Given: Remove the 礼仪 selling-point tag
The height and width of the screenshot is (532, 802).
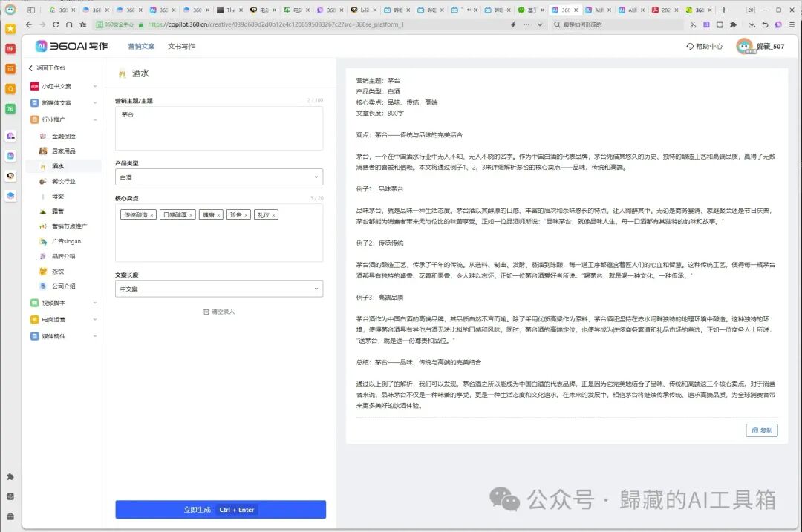Looking at the screenshot, I should [273, 215].
